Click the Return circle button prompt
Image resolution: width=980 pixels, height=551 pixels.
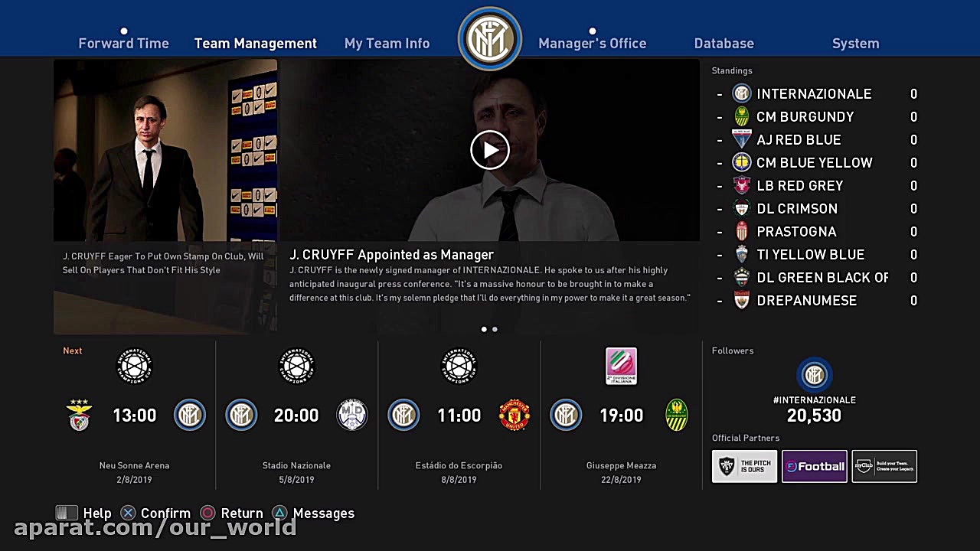(231, 514)
